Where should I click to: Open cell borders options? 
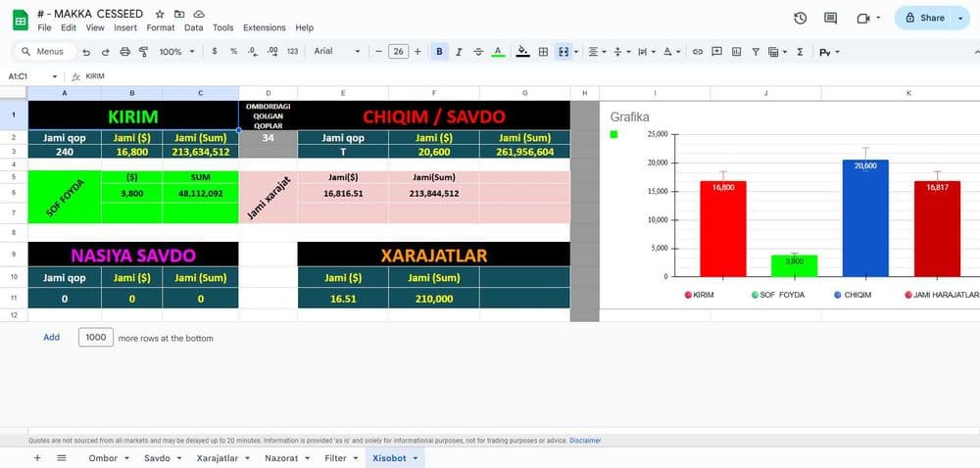(x=543, y=52)
